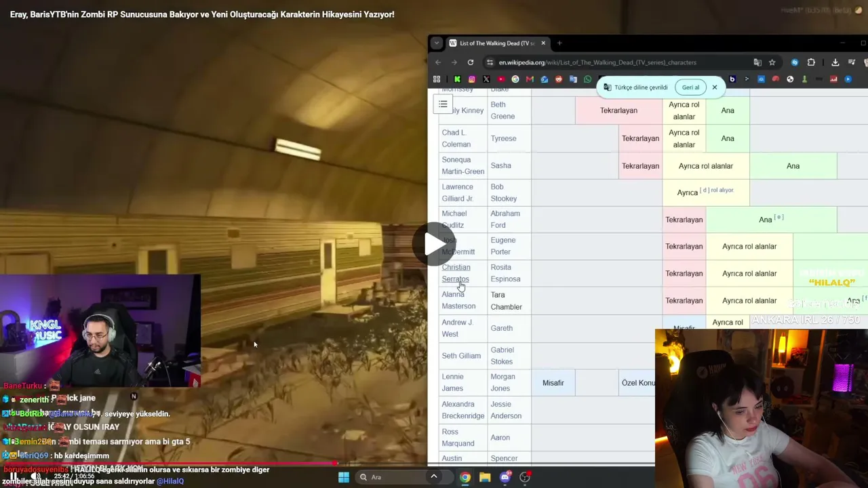Open the WhatsApp bookmark
868x488 pixels.
point(588,79)
